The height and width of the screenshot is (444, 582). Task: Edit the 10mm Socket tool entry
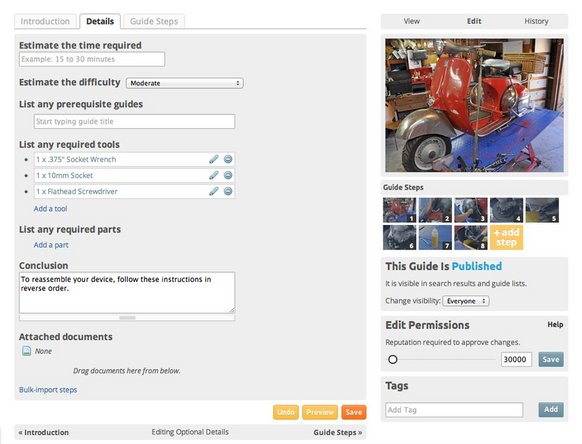[213, 175]
